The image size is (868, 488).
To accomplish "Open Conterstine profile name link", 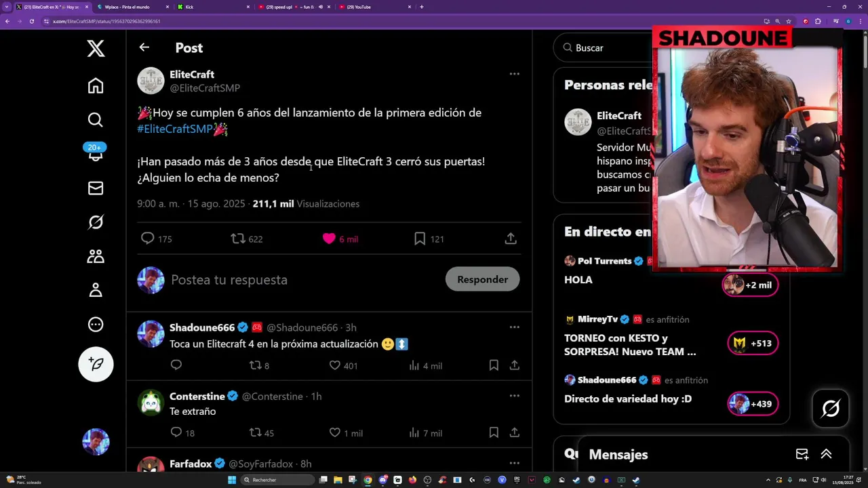I will [x=197, y=396].
